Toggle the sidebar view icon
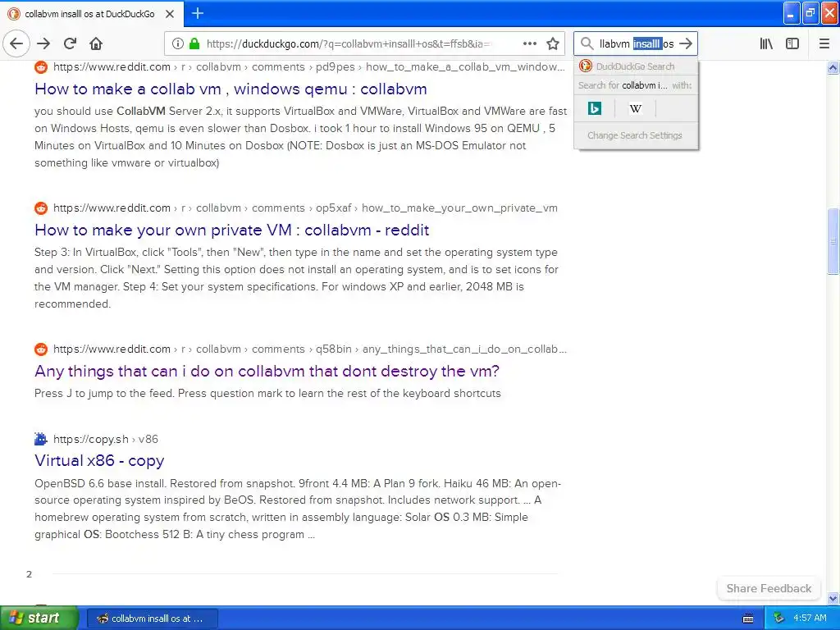 pyautogui.click(x=792, y=44)
